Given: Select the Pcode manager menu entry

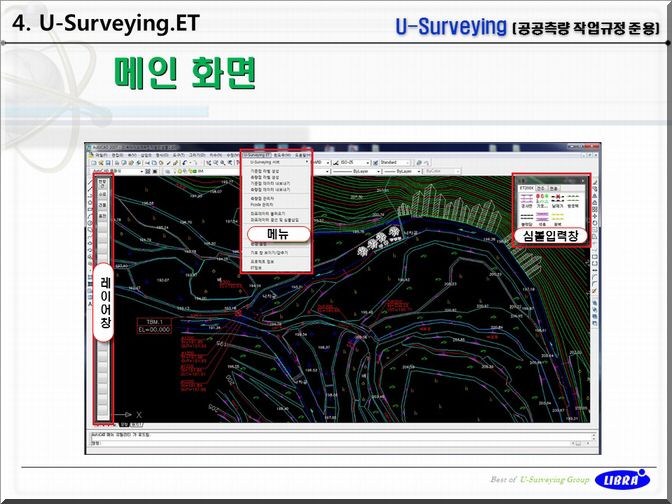Looking at the screenshot, I should coord(276,205).
